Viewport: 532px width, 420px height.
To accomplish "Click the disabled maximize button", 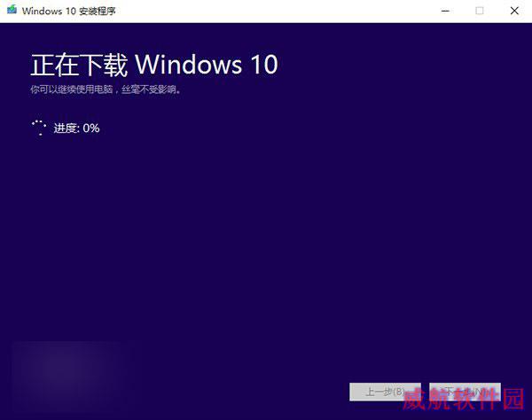I will tap(480, 11).
